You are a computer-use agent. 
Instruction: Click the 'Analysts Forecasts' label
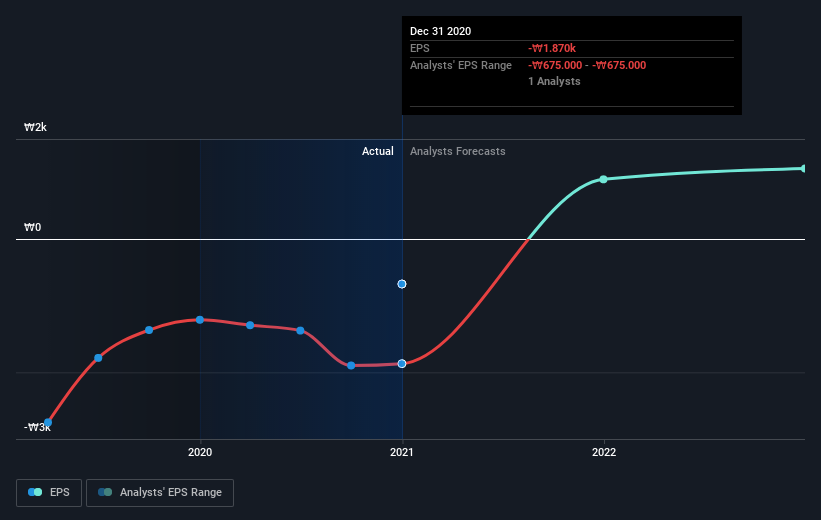click(x=458, y=151)
